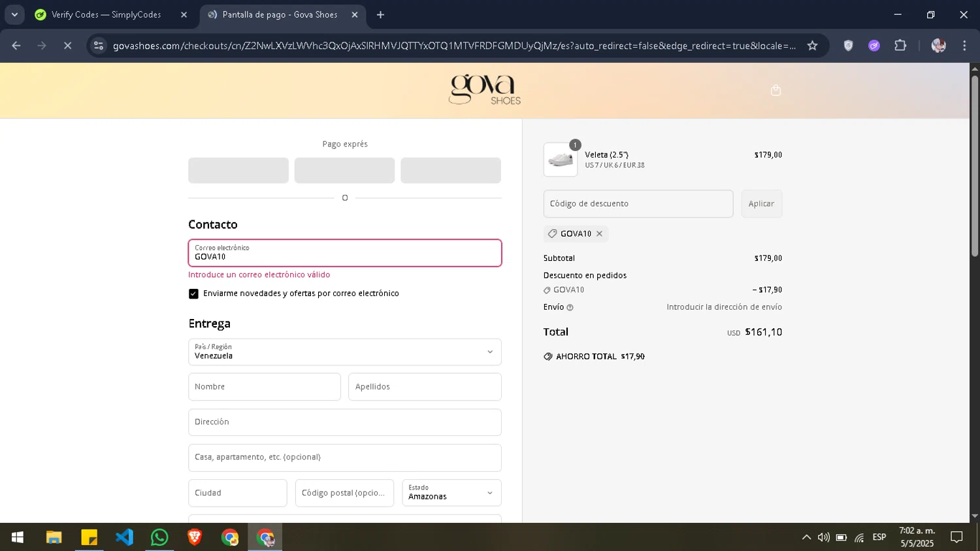
Task: Switch ESP keyboard language indicator
Action: [879, 537]
